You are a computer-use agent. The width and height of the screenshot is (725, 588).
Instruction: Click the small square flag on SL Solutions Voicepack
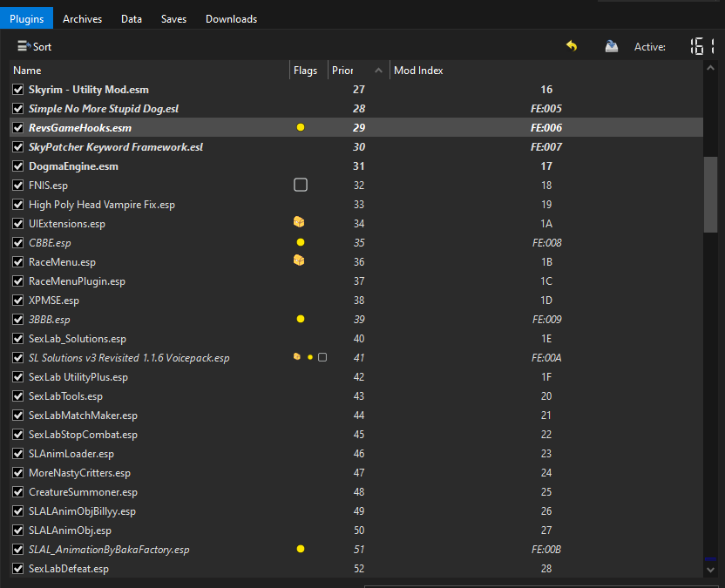(322, 357)
